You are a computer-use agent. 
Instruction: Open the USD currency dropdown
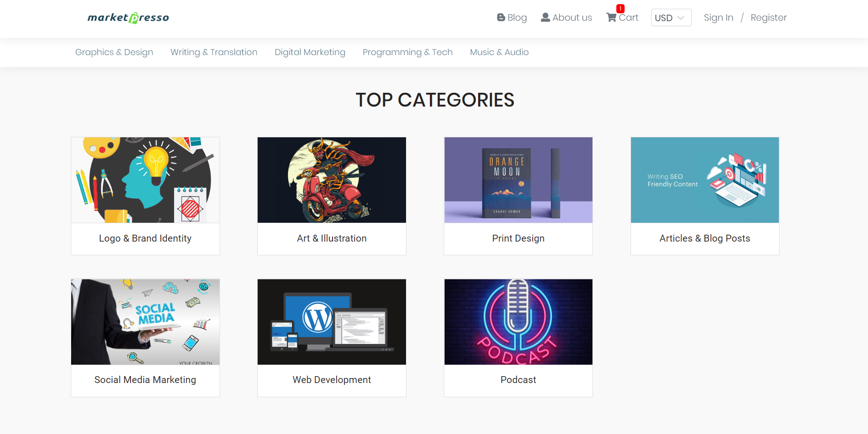point(671,17)
